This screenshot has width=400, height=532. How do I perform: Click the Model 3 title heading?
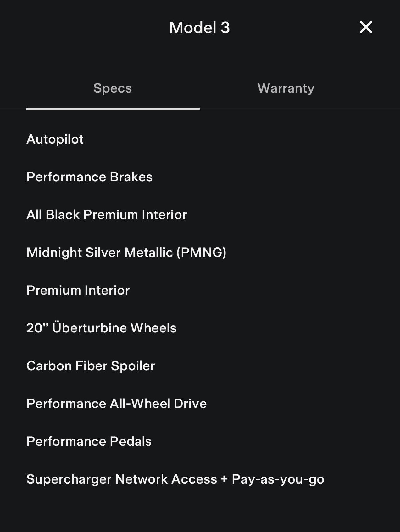199,28
